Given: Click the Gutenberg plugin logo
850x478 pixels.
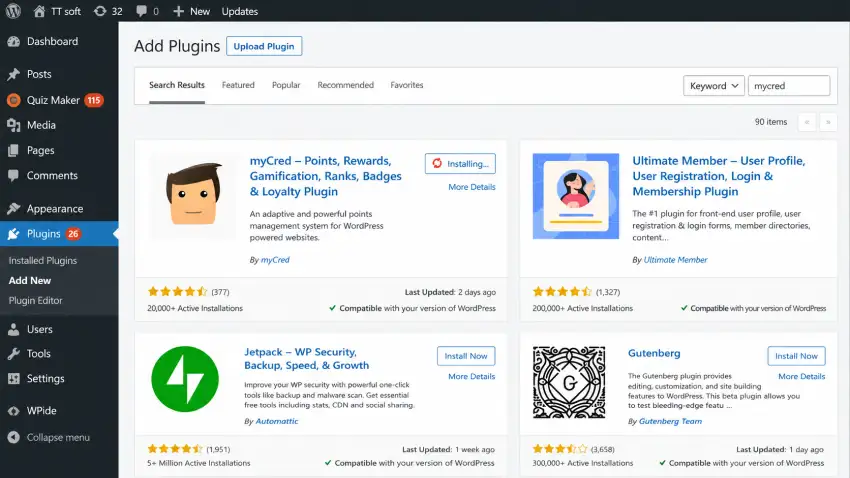Looking at the screenshot, I should tap(569, 382).
